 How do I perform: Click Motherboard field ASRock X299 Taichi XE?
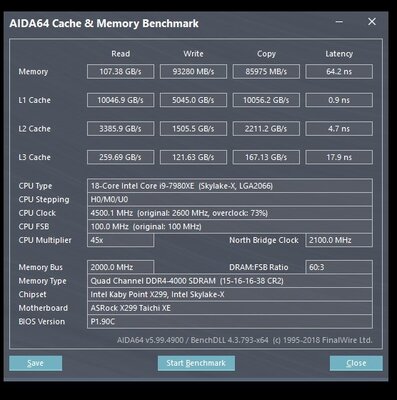230,308
